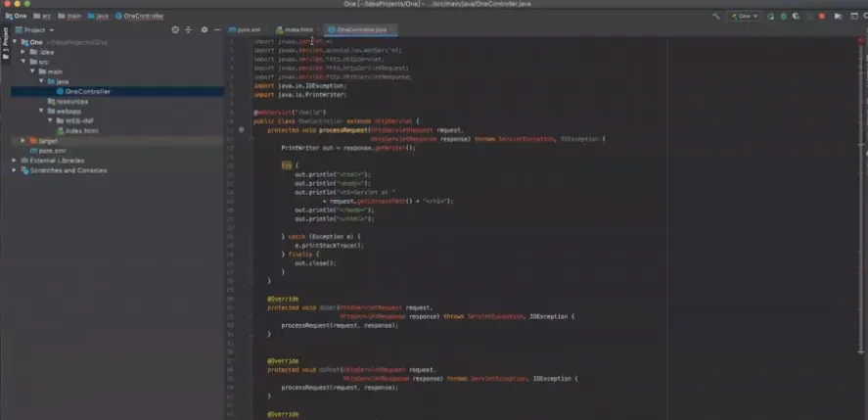Expand Scratches and Consoles node

[x=15, y=170]
